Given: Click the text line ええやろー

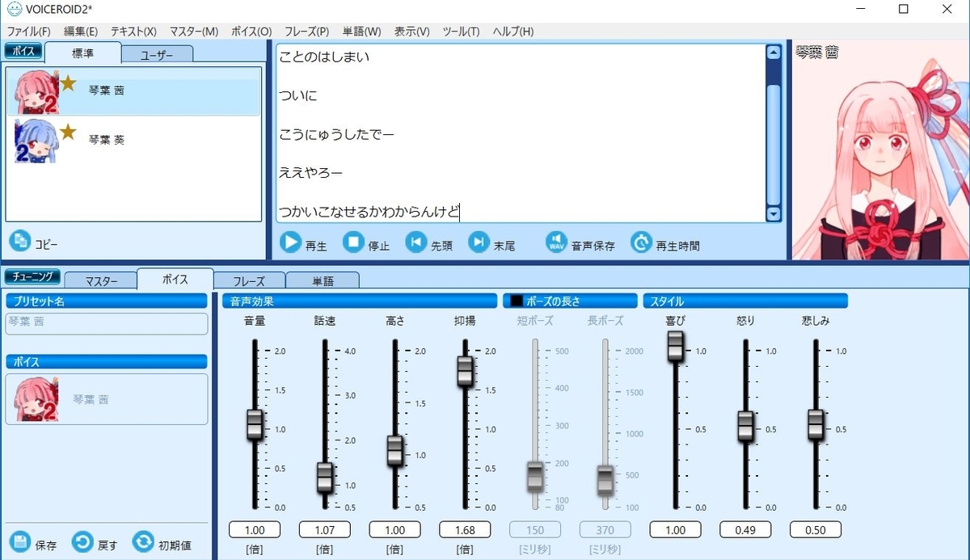Looking at the screenshot, I should point(311,172).
